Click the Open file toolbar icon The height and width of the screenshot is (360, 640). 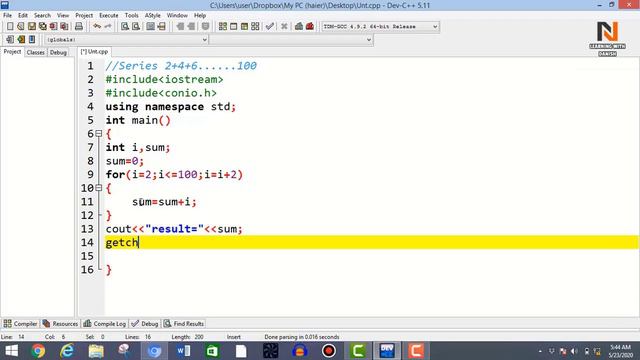click(x=21, y=27)
